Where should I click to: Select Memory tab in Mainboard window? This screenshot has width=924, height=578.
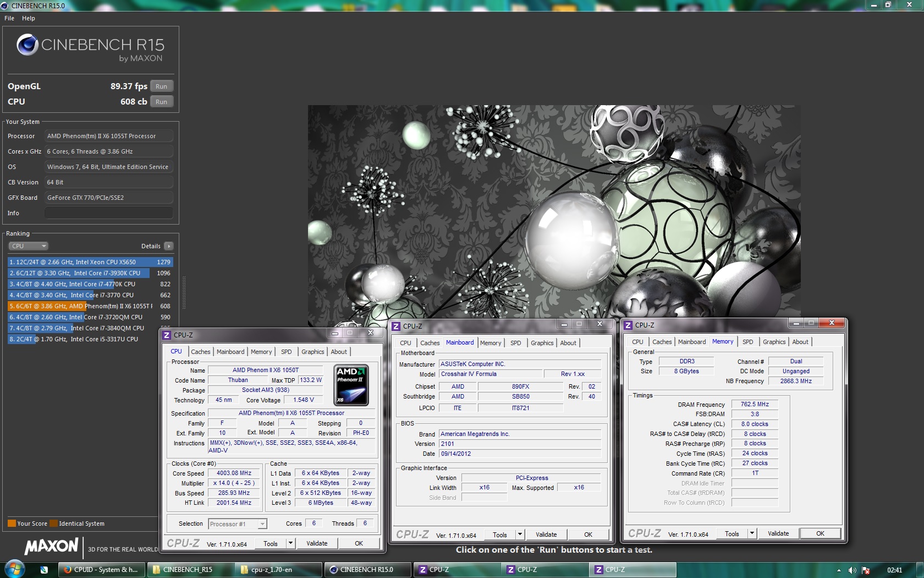491,343
